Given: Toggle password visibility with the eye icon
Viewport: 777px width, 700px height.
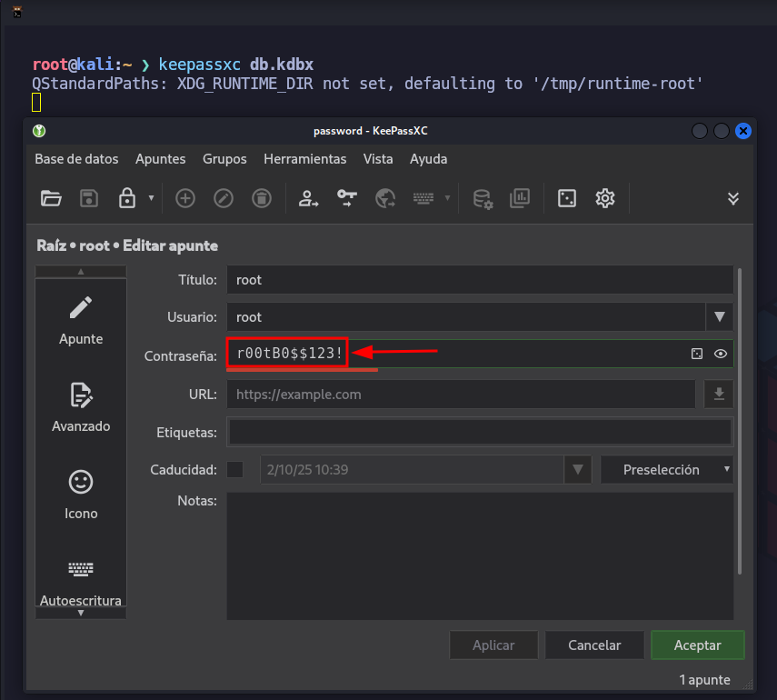Looking at the screenshot, I should [721, 355].
